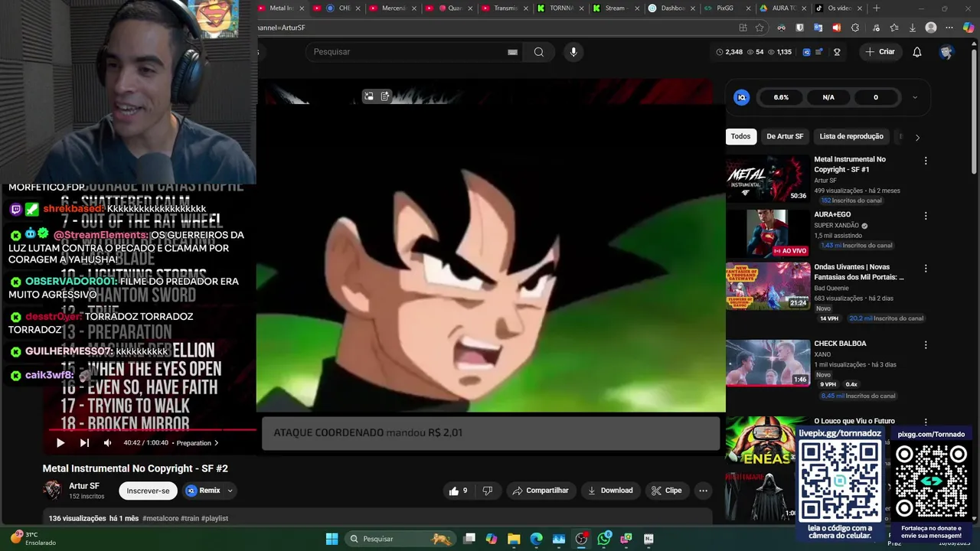Open File Explorer from taskbar
980x551 pixels.
tap(514, 539)
